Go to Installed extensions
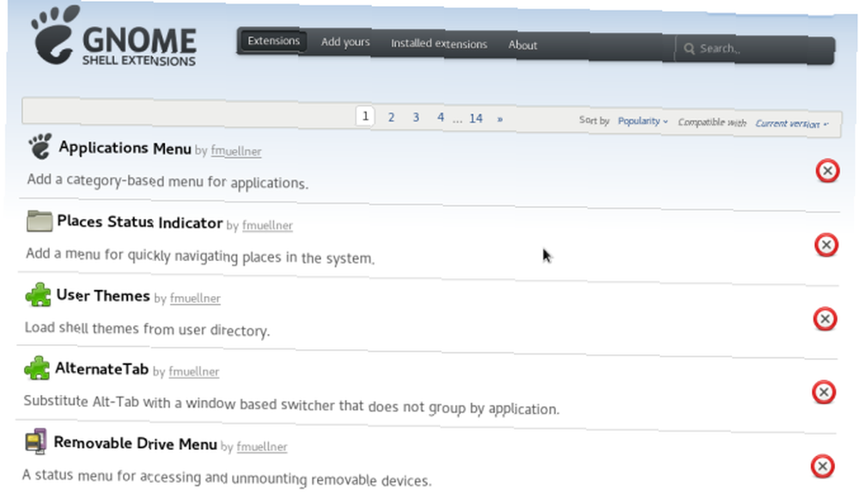Image resolution: width=859 pixels, height=504 pixels. point(439,44)
